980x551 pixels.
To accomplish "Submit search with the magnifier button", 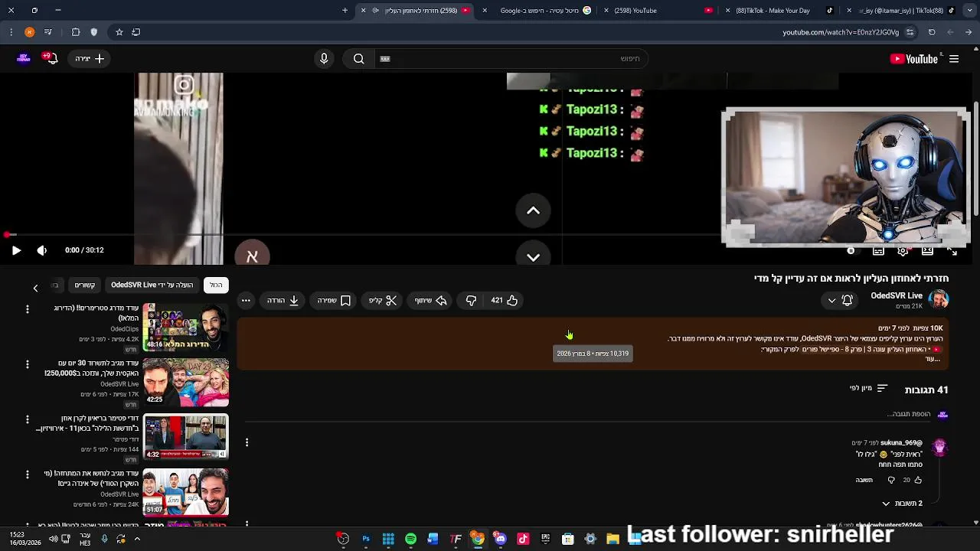I will (358, 59).
